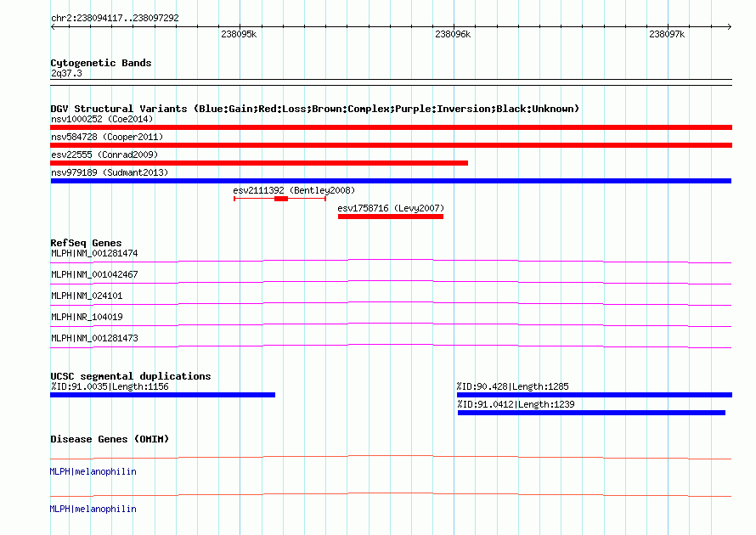Click the blue nsv979189 gain bar
Viewport: 756px width, 535px height.
point(391,181)
